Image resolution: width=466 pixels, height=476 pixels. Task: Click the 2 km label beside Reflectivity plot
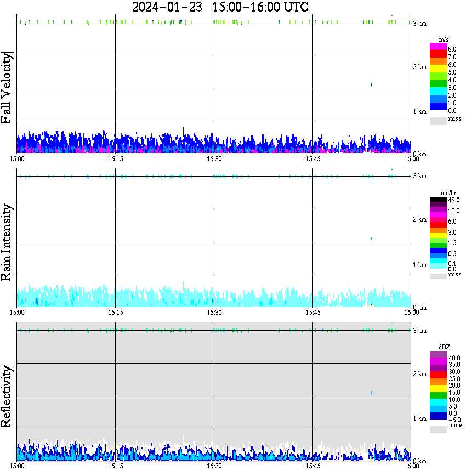tap(419, 374)
